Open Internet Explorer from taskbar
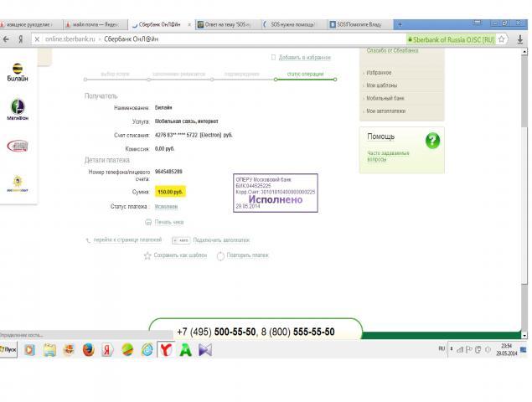The height and width of the screenshot is (402, 532). point(147,350)
